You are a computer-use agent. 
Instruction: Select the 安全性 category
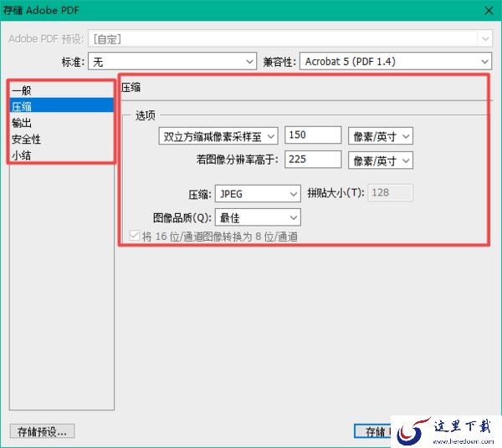[61, 139]
